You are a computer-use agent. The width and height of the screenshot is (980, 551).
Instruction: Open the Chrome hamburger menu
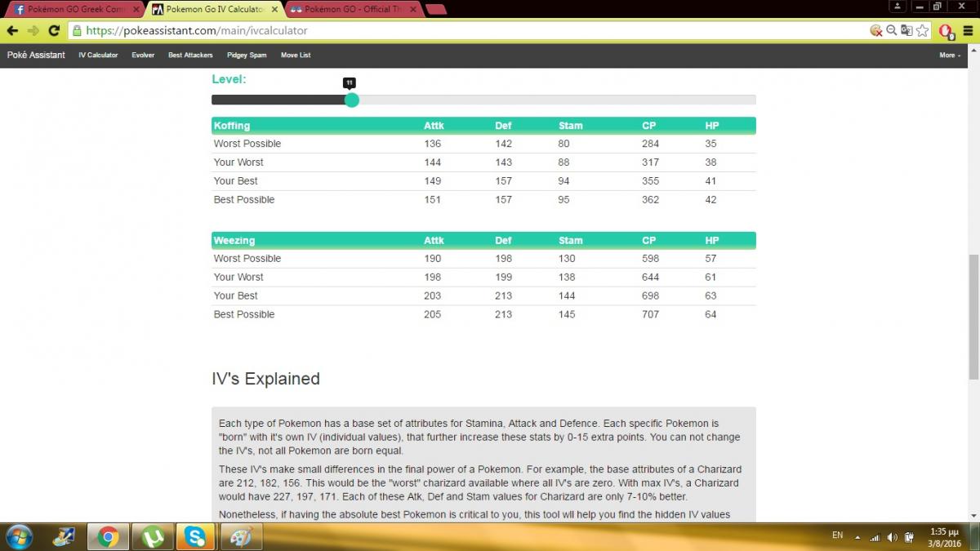(969, 31)
